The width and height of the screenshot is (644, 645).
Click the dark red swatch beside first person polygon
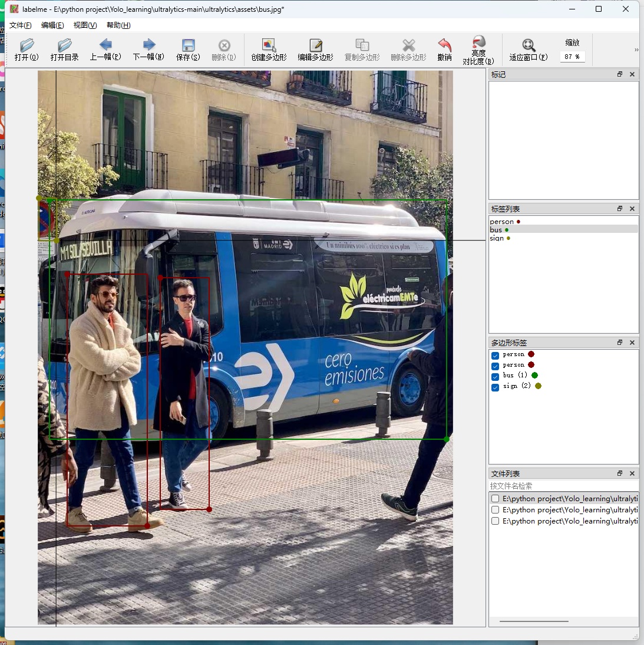pos(531,354)
